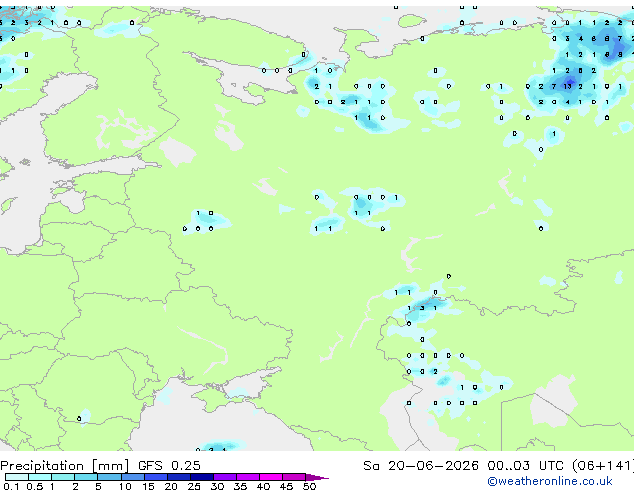This screenshot has width=634, height=490.
Task: Pick the legend swatch between 0.5 and 1
Action: (40, 477)
